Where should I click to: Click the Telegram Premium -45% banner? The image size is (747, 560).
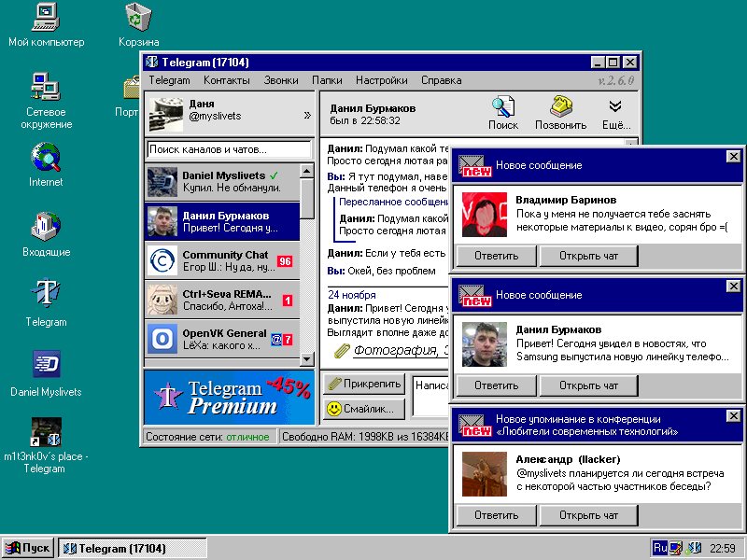tap(229, 398)
